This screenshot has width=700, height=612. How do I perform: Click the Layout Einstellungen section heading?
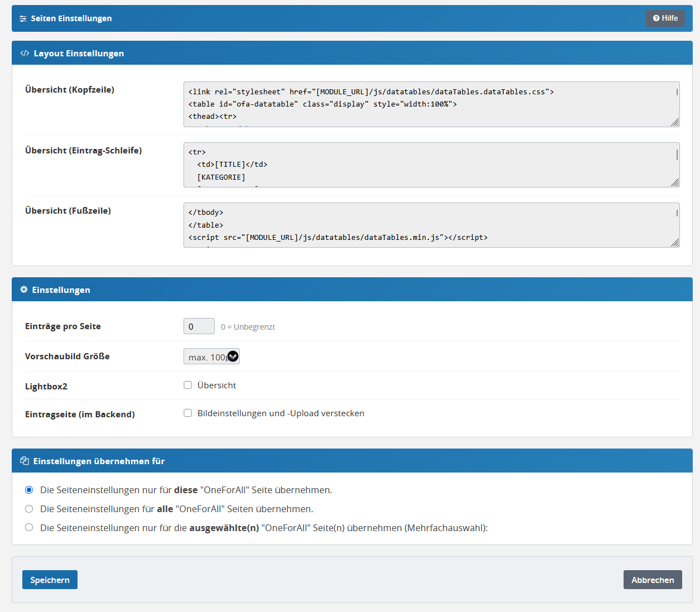79,54
